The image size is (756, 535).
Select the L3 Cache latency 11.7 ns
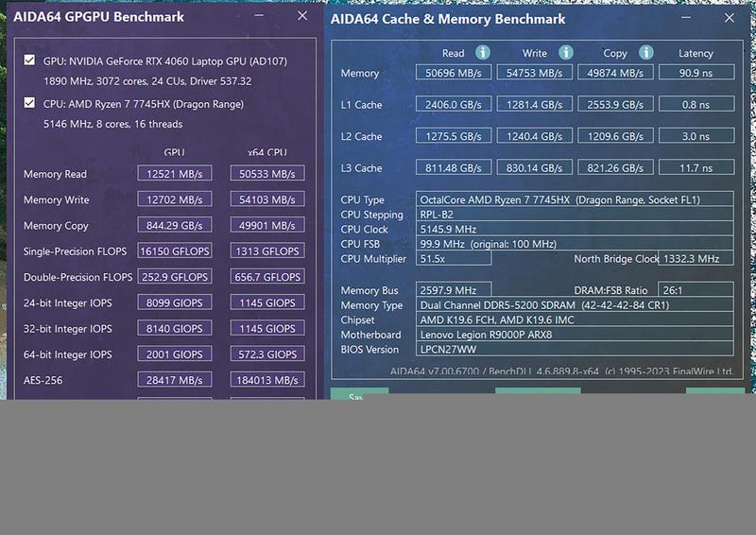[x=696, y=167]
